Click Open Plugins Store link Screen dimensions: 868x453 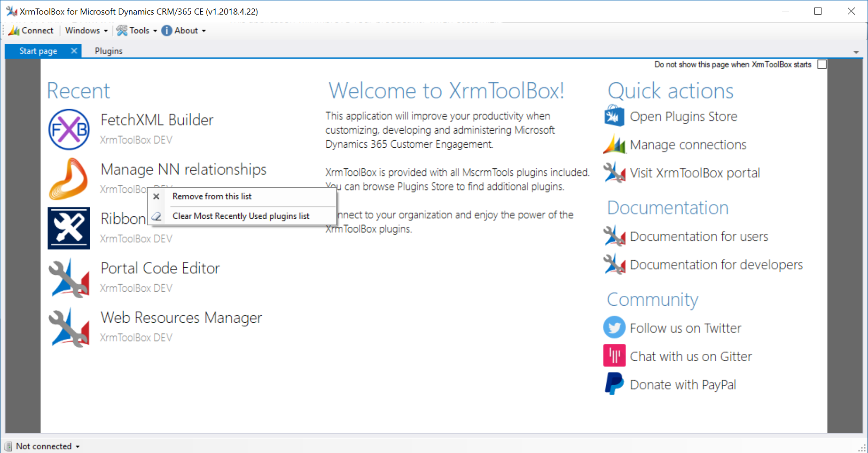pyautogui.click(x=684, y=117)
